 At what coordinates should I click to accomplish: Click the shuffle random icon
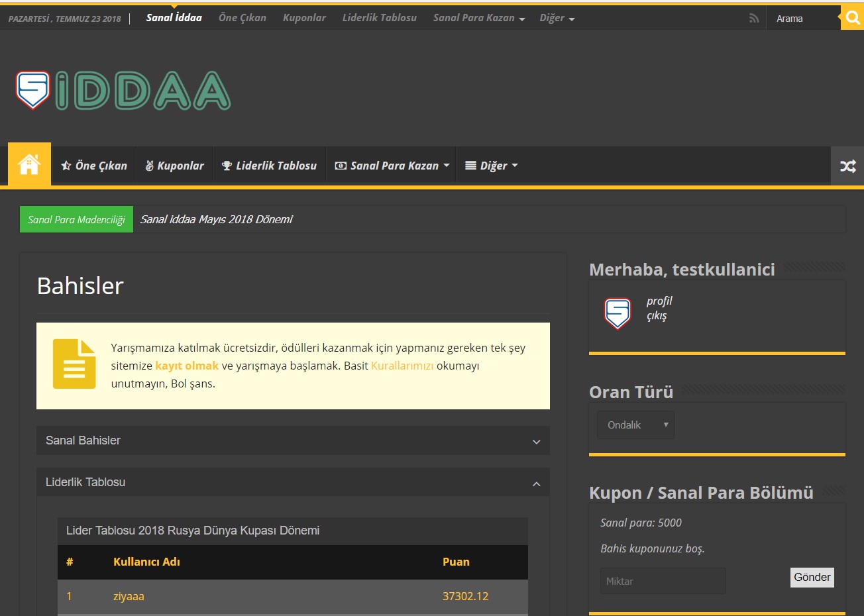pos(847,166)
